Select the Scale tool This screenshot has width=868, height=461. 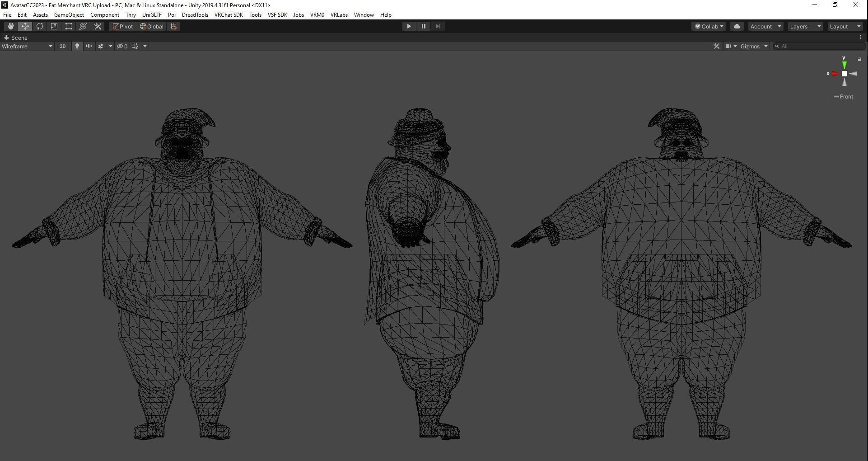tap(54, 26)
